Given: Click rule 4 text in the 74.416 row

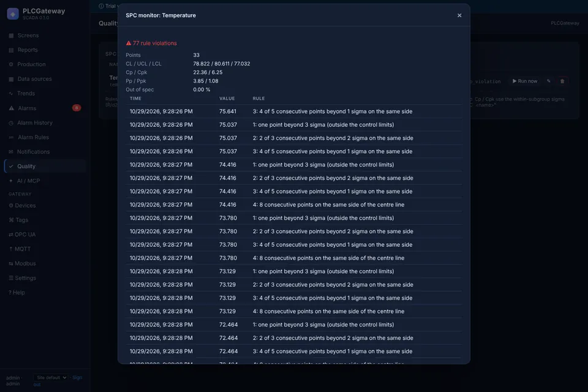Looking at the screenshot, I should click(328, 205).
